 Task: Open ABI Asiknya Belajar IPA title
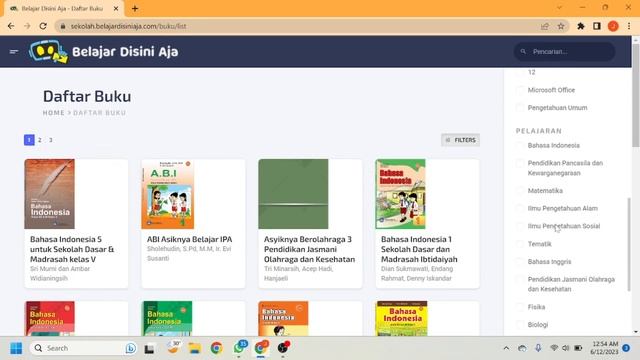(x=189, y=239)
